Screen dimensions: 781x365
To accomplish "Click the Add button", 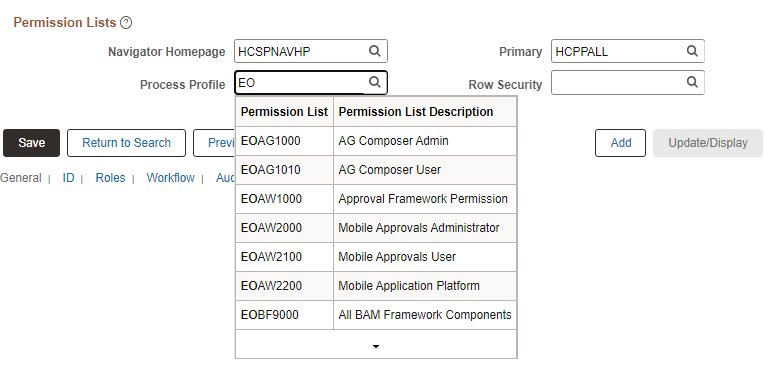I will (621, 143).
